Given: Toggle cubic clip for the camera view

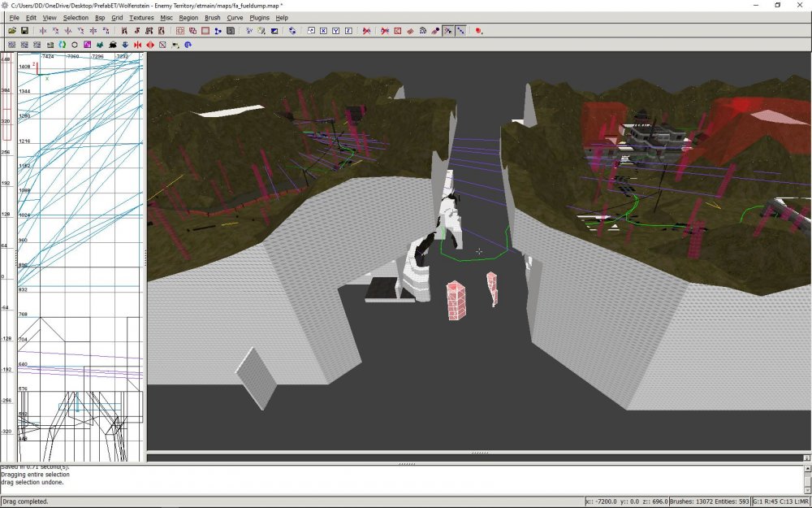Looking at the screenshot, I should (x=274, y=31).
